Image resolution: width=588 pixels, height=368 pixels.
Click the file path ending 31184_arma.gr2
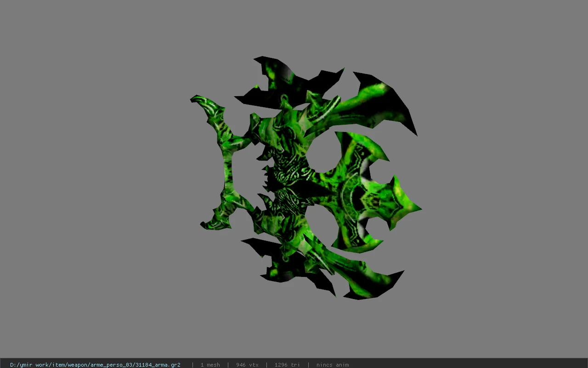click(95, 365)
